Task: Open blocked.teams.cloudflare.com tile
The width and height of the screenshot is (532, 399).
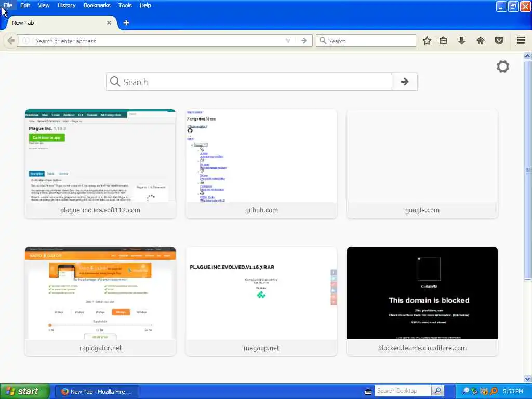Action: pyautogui.click(x=422, y=301)
